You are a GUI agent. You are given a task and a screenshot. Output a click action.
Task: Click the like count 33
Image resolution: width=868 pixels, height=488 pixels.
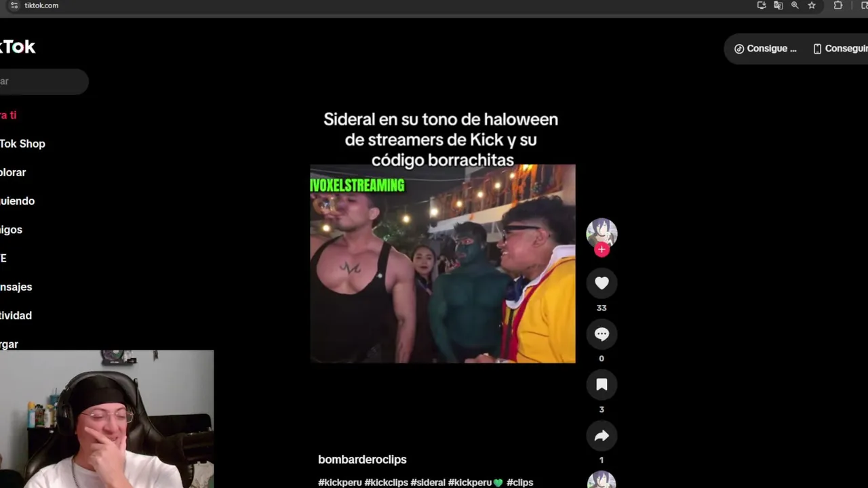point(601,308)
